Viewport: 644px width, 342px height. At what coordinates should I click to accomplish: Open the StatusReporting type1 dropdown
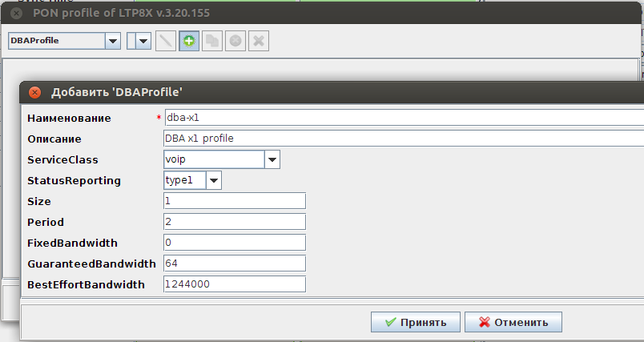pos(213,180)
